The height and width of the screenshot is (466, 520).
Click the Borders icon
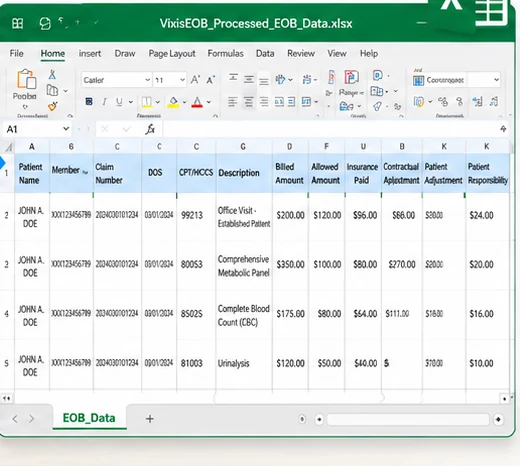pos(147,102)
